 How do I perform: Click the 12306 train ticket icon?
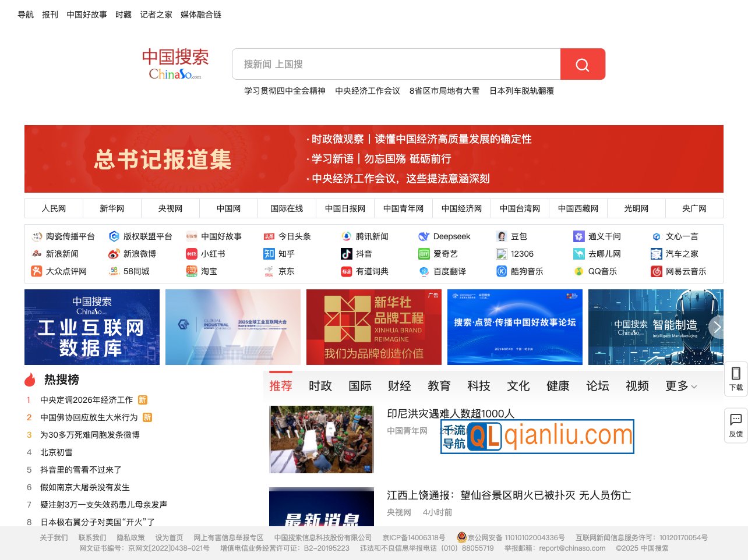[502, 254]
